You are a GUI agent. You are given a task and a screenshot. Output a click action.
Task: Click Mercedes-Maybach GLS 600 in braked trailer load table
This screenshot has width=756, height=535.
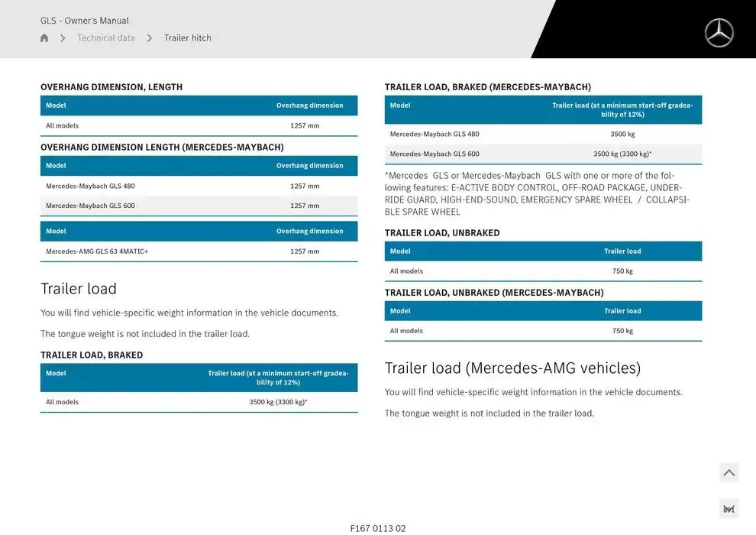tap(435, 154)
